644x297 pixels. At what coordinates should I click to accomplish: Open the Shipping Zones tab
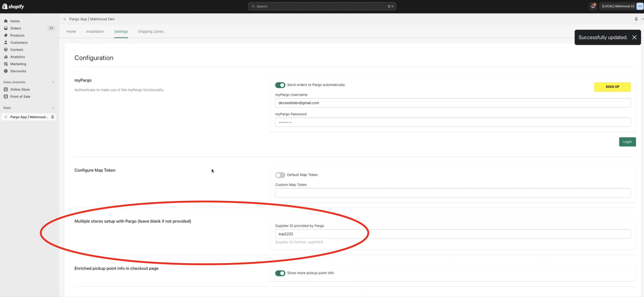151,32
